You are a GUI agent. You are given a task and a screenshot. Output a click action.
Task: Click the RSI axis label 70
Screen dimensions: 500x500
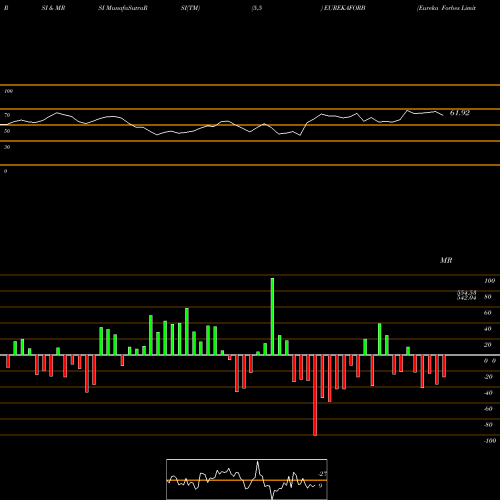coord(7,115)
